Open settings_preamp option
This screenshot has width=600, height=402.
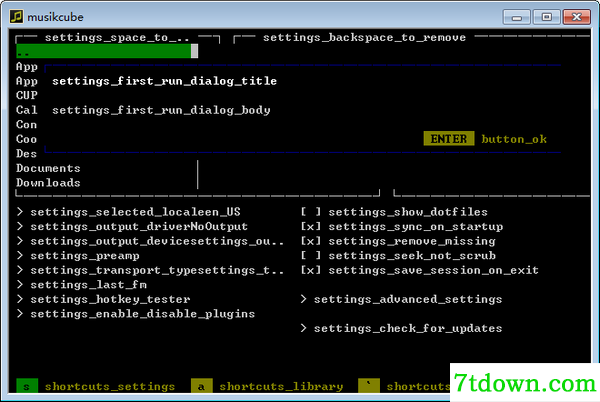[x=78, y=256]
